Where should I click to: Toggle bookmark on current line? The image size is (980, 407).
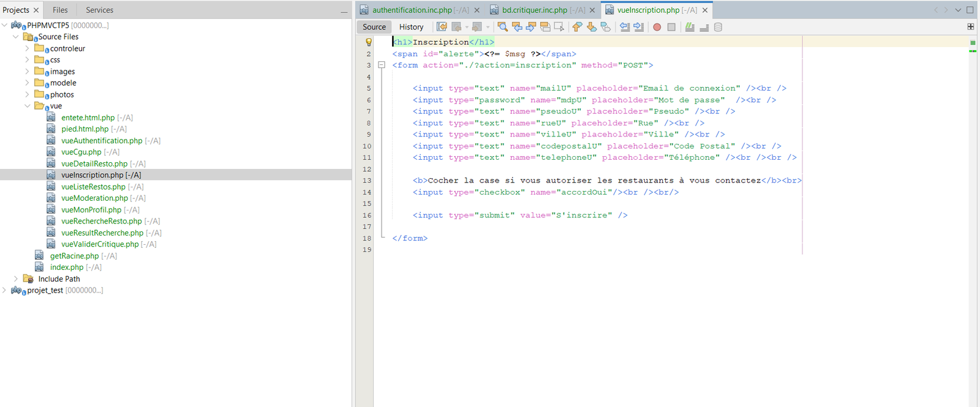click(605, 27)
